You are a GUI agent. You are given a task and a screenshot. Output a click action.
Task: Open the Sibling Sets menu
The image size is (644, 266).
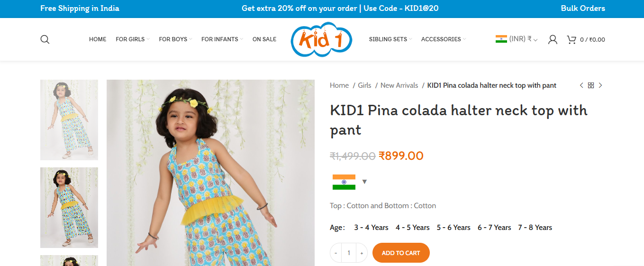390,39
